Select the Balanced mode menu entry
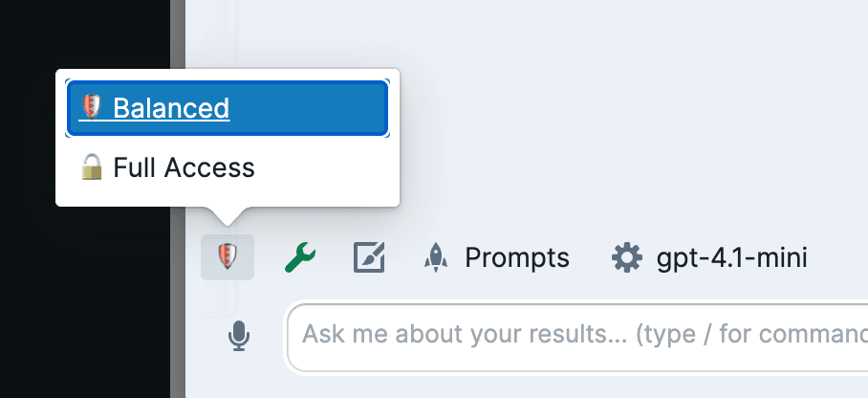The height and width of the screenshot is (398, 868). (x=227, y=108)
